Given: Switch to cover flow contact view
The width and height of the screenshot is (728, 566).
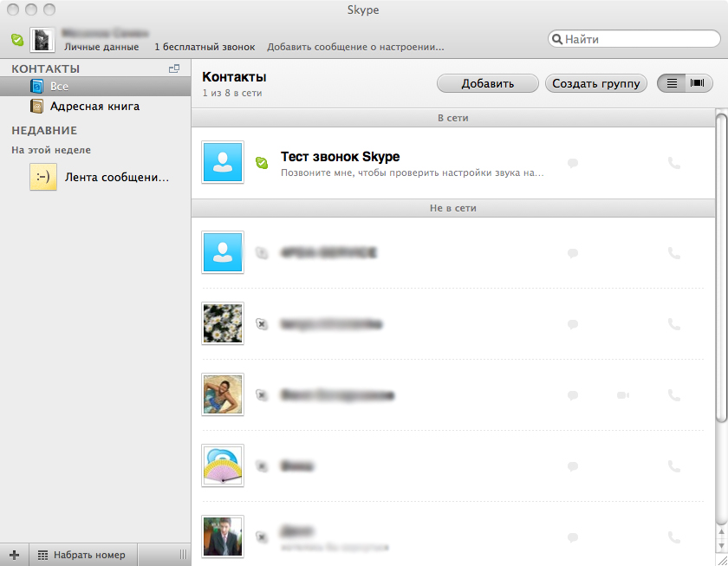Looking at the screenshot, I should point(698,83).
